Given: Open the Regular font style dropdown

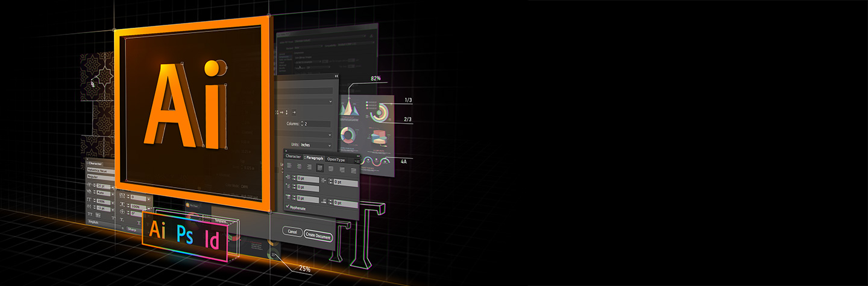Looking at the screenshot, I should 101,177.
